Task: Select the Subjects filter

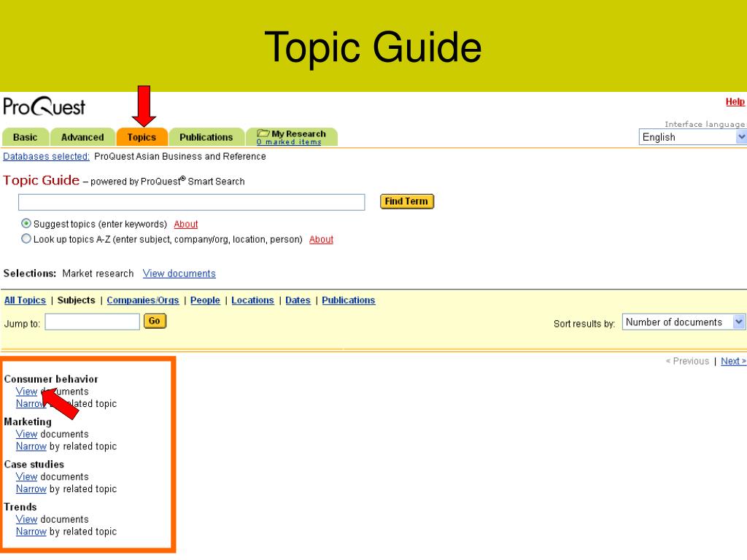Action: point(76,300)
